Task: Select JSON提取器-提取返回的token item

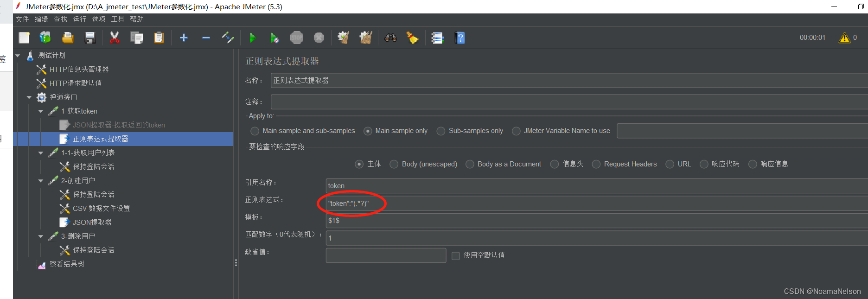Action: (x=119, y=125)
